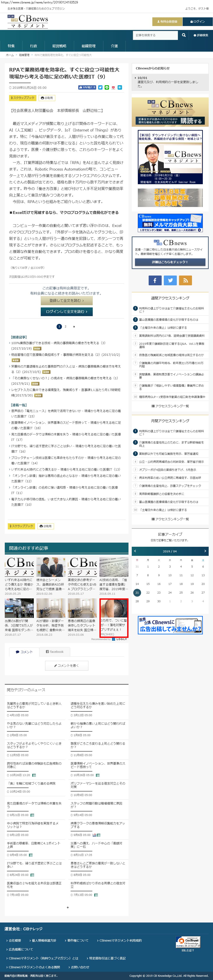Go to next month in archive calendar
Viewport: 213px width, 980px height.
click(x=205, y=551)
